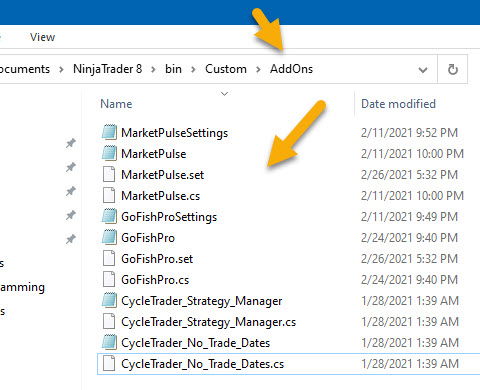Click blank file icon of MarketPulse.cs
The width and height of the screenshot is (480, 390).
coord(109,195)
